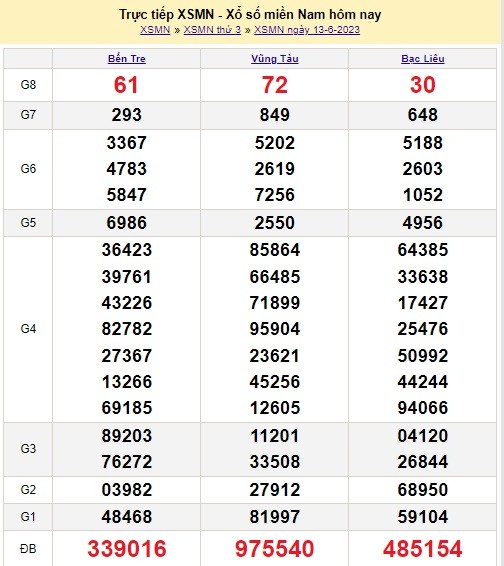Click the G4 number 50992
504x566 pixels.
(x=423, y=356)
